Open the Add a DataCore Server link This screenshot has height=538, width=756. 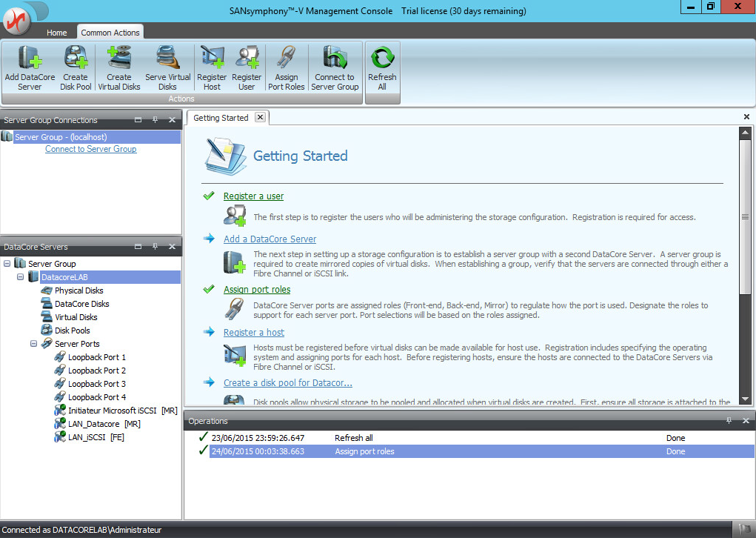coord(270,239)
